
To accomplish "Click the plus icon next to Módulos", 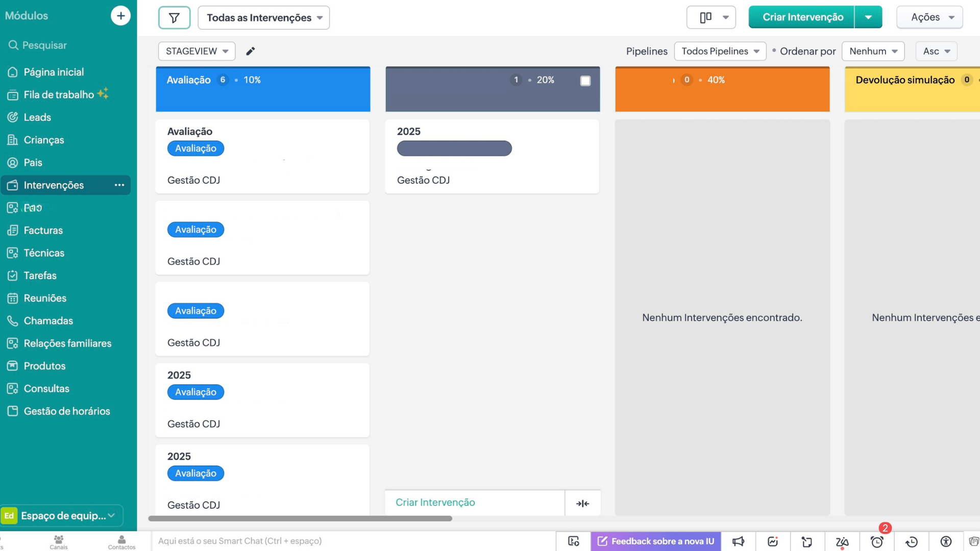I will click(120, 16).
